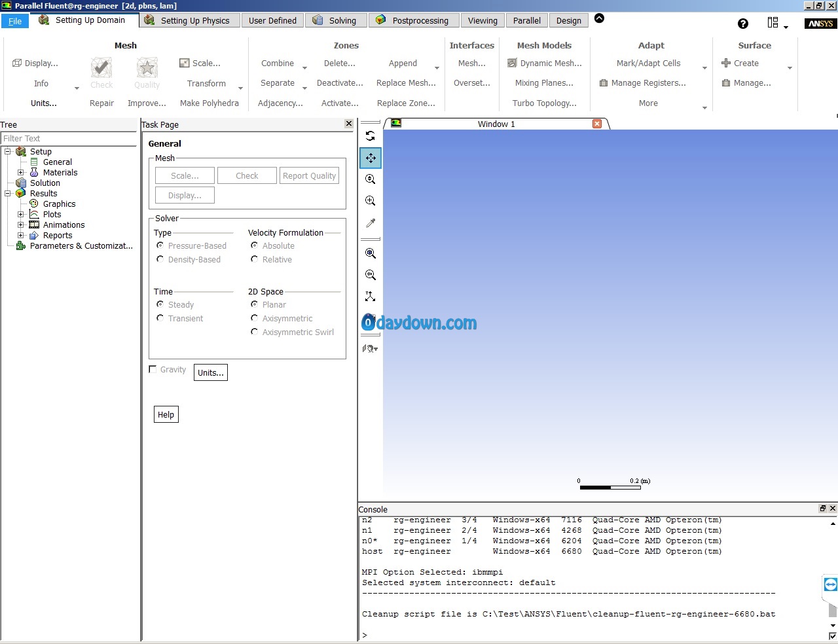Expand the Reports tree node

21,236
